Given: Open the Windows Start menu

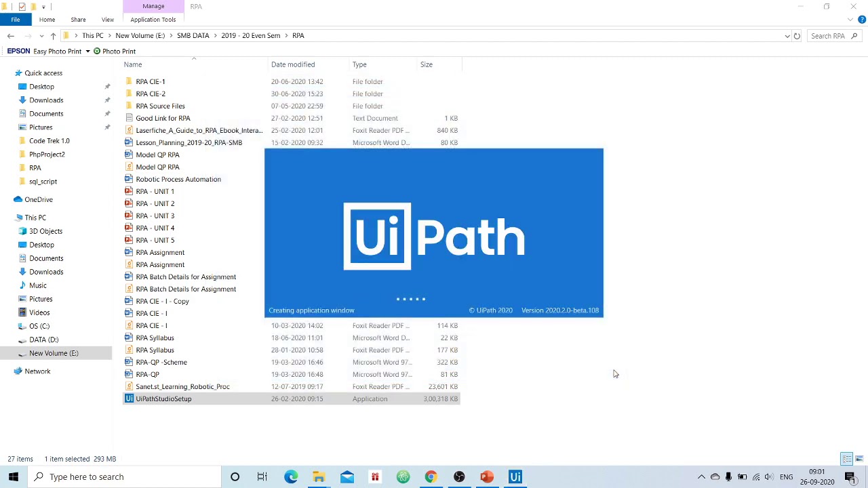Looking at the screenshot, I should pos(14,476).
